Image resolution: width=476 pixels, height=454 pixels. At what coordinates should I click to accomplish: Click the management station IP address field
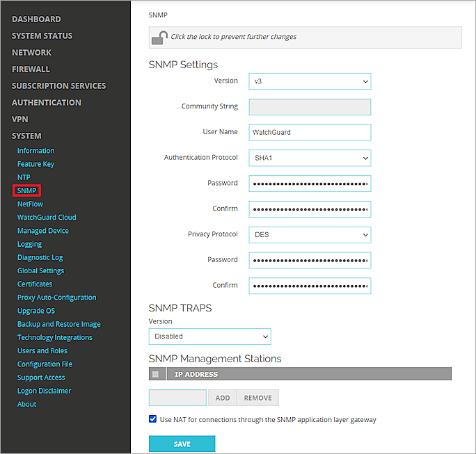click(x=177, y=398)
